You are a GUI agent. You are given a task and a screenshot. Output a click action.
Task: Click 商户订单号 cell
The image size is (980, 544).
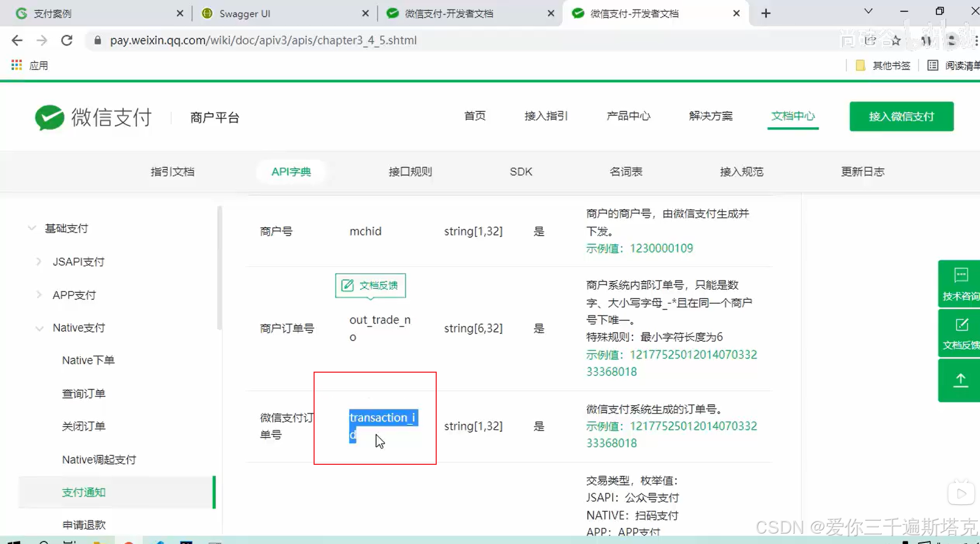287,329
